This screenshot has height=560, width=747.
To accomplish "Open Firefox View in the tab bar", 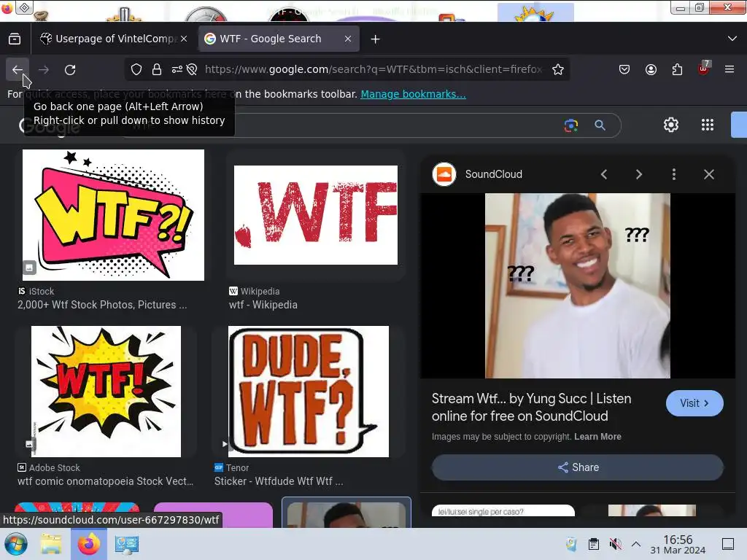I will (15, 39).
